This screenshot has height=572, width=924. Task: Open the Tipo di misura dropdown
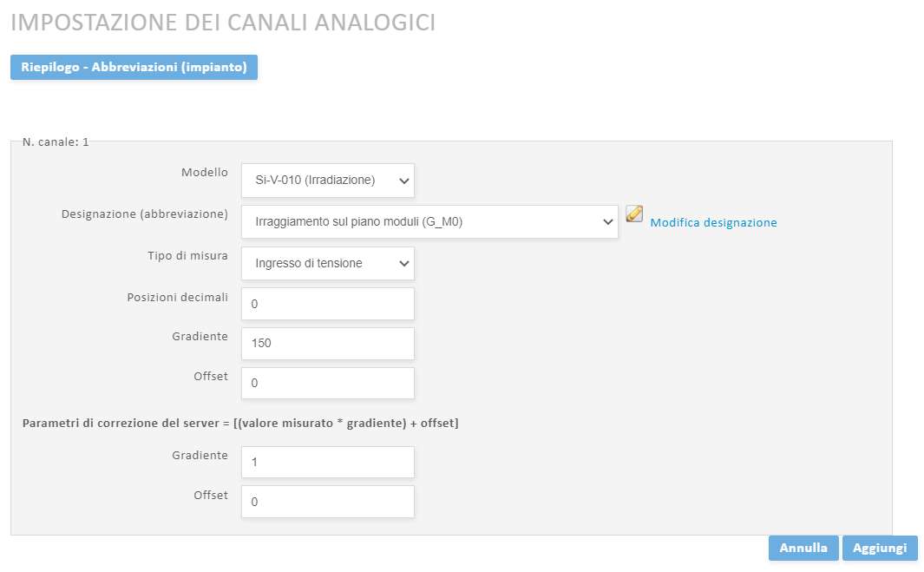click(x=328, y=264)
